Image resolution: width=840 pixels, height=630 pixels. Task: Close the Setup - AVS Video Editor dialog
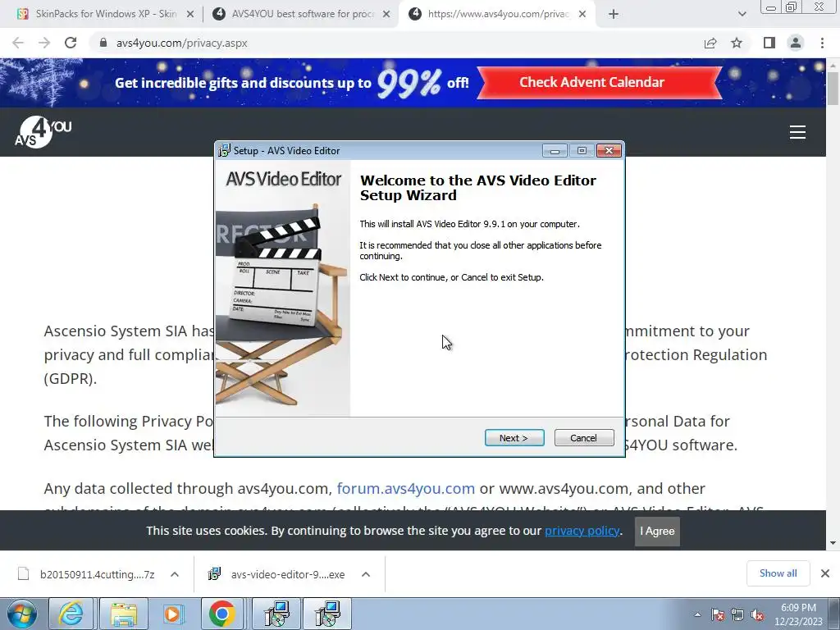click(x=609, y=151)
